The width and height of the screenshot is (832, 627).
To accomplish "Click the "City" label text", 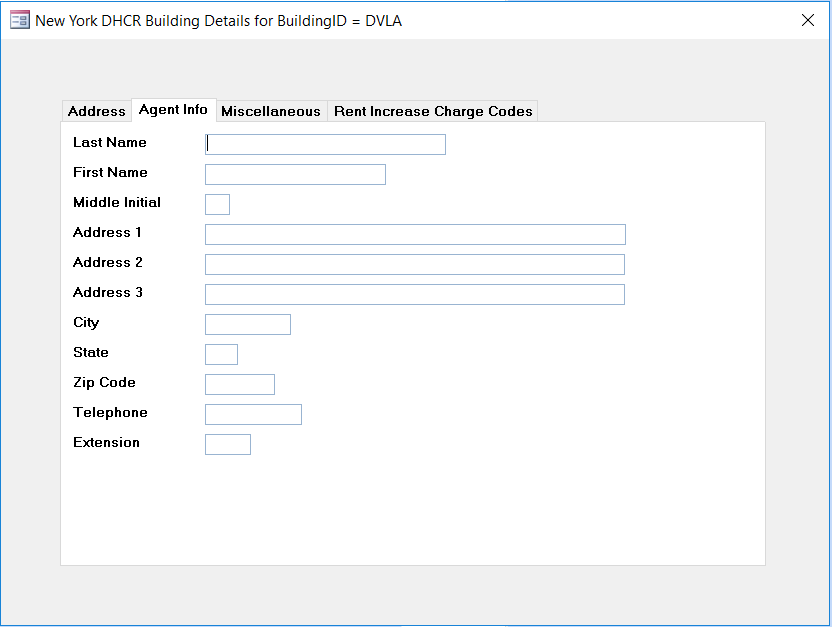I will (86, 323).
